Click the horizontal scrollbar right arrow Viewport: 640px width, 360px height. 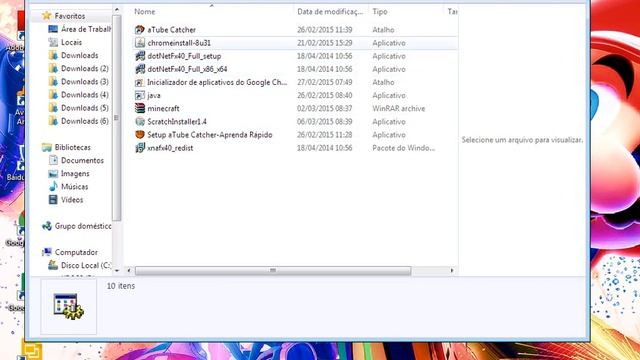pyautogui.click(x=452, y=271)
